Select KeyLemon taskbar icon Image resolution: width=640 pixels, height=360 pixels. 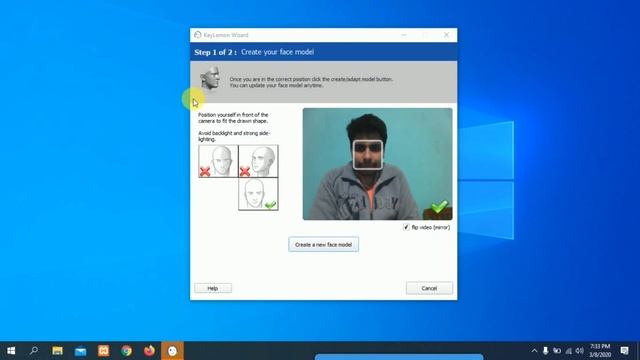tap(172, 351)
